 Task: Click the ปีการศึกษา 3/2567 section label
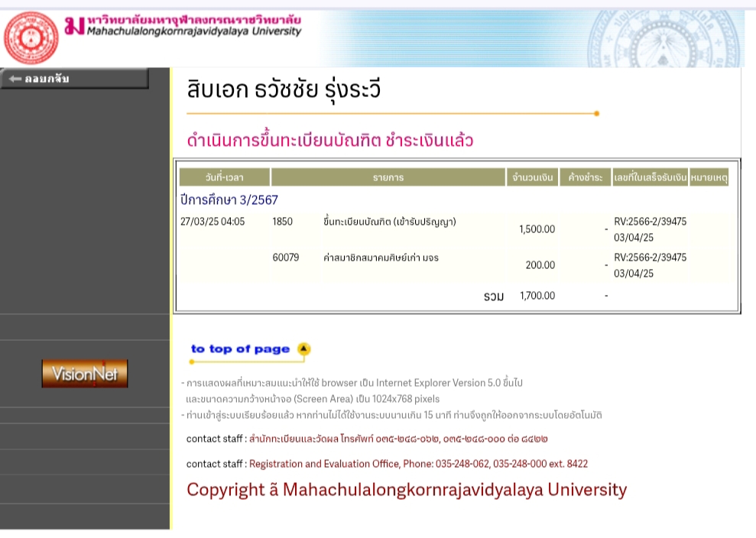(x=229, y=199)
